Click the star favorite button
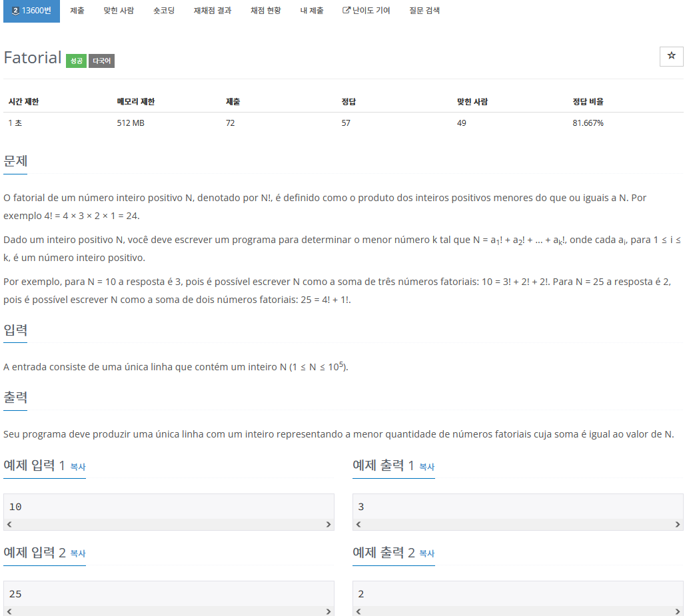 tap(671, 57)
